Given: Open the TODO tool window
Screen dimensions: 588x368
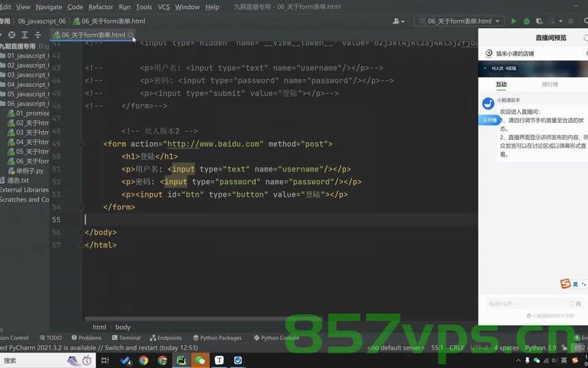Looking at the screenshot, I should tap(51, 338).
